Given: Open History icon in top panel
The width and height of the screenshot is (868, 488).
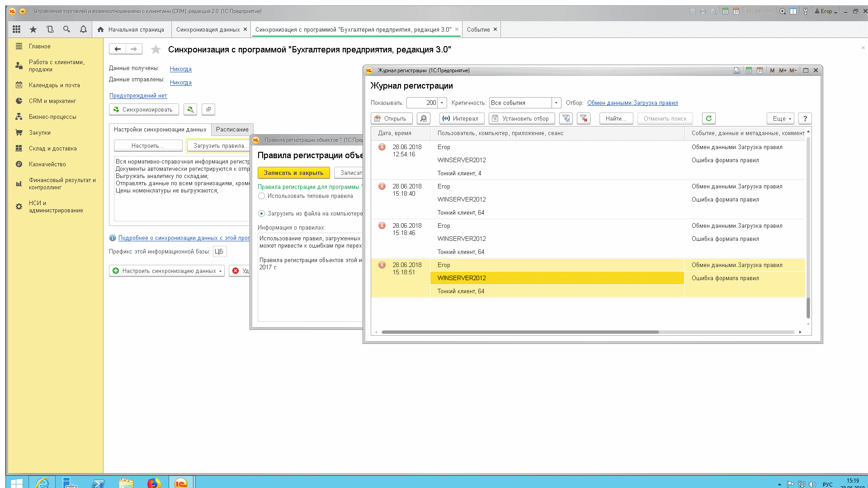Looking at the screenshot, I should (50, 29).
